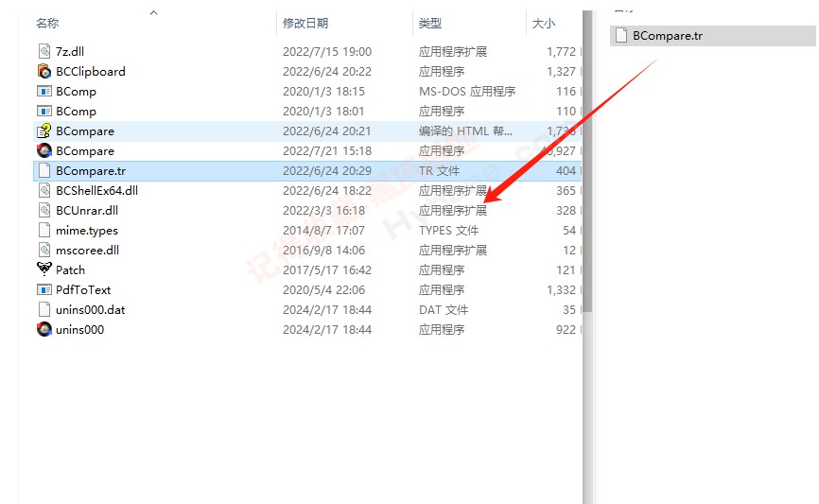
Task: Sort by 大小 column header
Action: tap(543, 23)
